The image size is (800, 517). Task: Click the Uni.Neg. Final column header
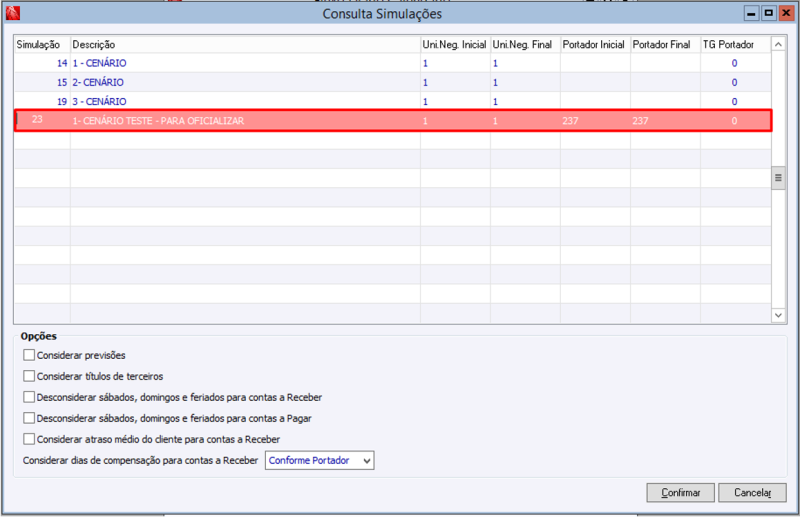point(525,44)
